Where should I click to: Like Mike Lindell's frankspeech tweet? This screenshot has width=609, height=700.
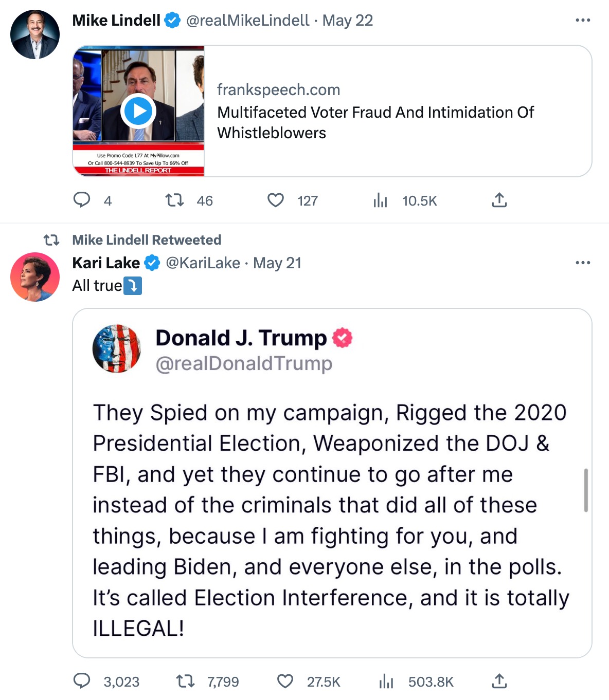click(x=276, y=200)
